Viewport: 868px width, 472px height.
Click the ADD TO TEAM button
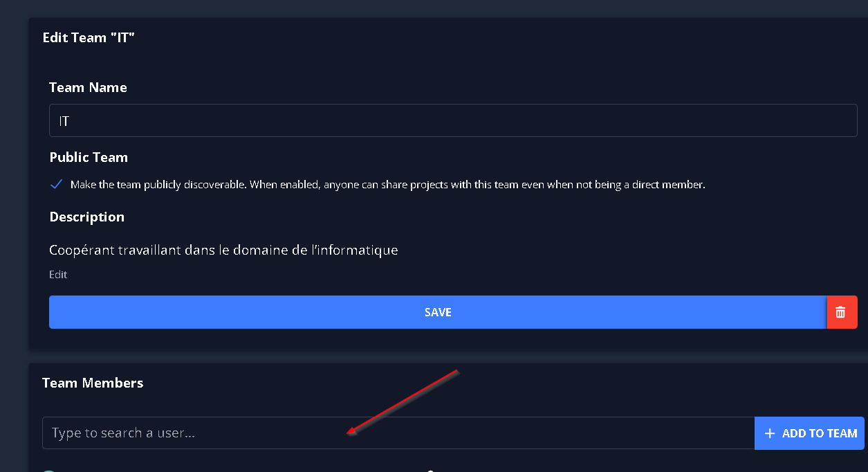pyautogui.click(x=809, y=433)
